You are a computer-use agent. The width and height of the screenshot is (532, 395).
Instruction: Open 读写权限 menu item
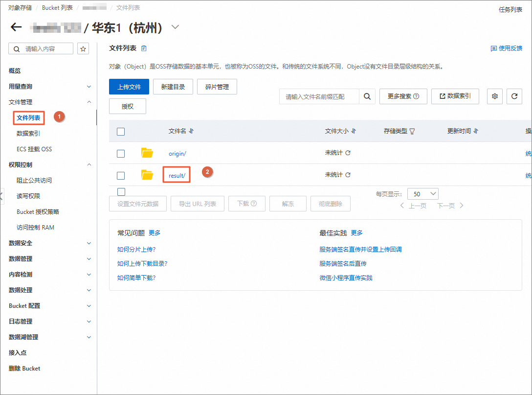click(x=28, y=196)
